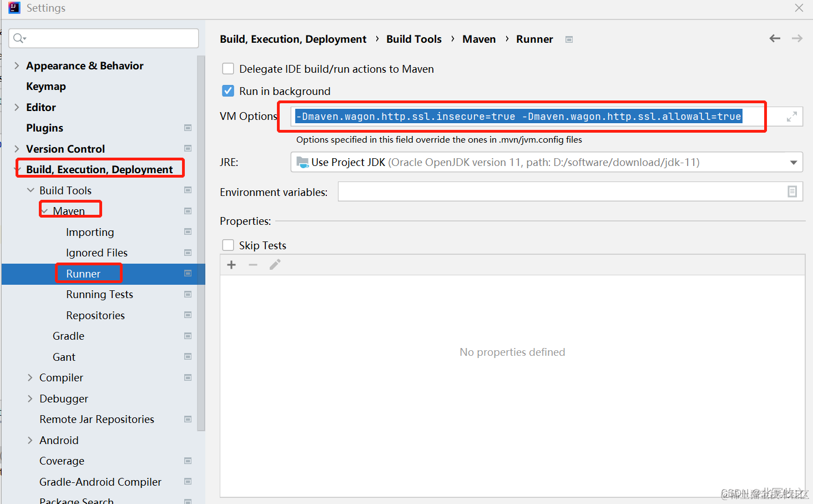Enable Delegate IDE build/run actions to Maven
Viewport: 813px width, 504px height.
(228, 68)
